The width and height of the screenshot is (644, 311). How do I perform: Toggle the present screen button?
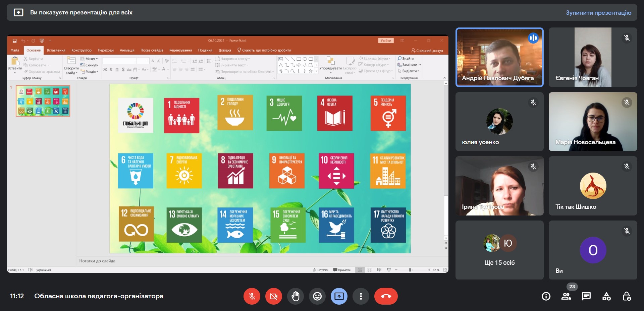pos(339,296)
